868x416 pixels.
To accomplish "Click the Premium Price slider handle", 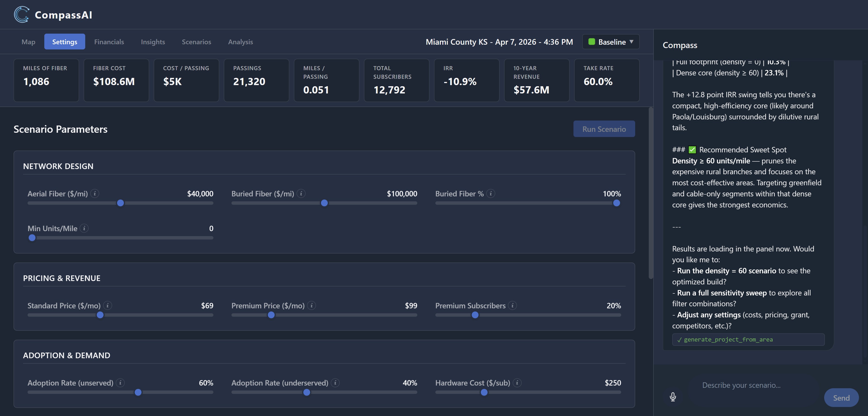I will click(271, 315).
